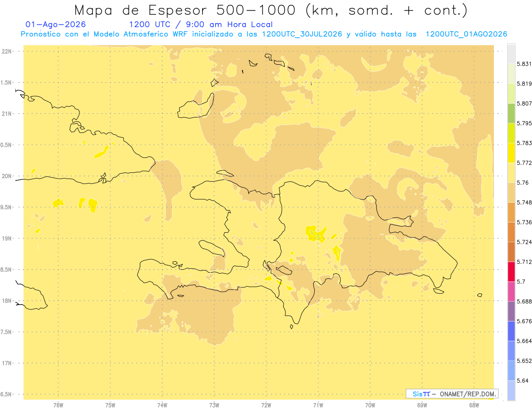
Task: Click the '19N' latitude label
Action: click(x=7, y=239)
